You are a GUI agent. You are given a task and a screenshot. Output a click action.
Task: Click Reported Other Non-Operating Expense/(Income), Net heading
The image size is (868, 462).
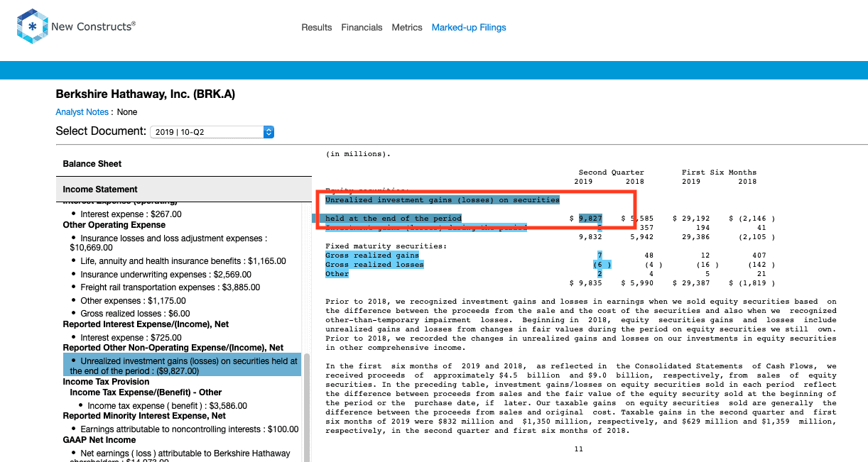(x=173, y=348)
